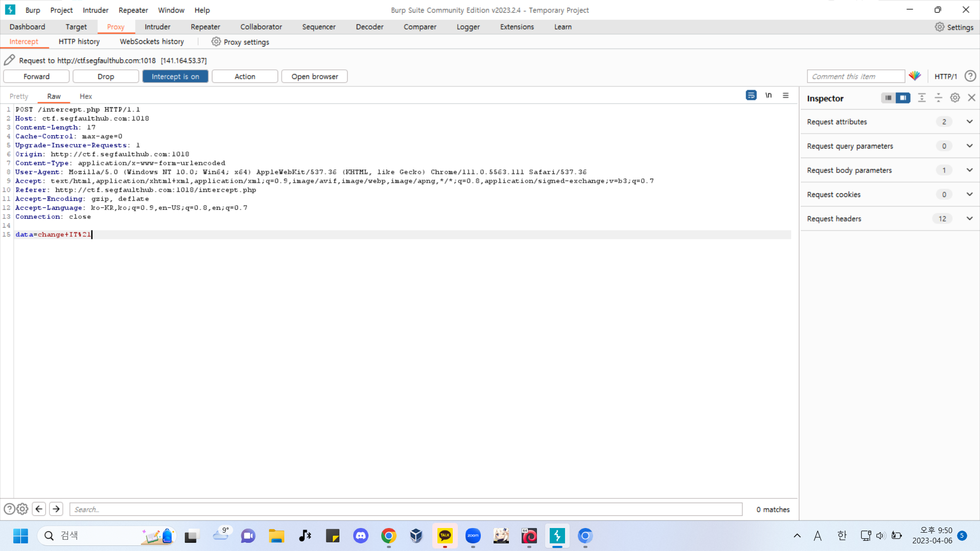The image size is (980, 551).
Task: Switch to the HTTP history tab
Action: point(79,42)
